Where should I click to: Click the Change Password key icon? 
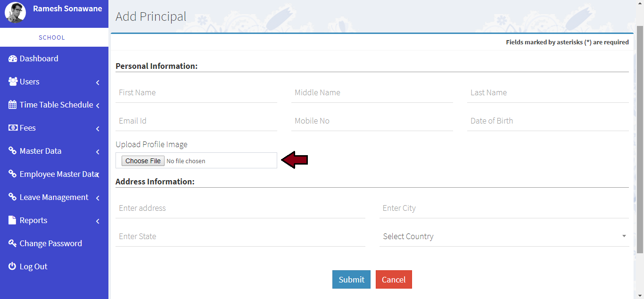click(x=13, y=243)
